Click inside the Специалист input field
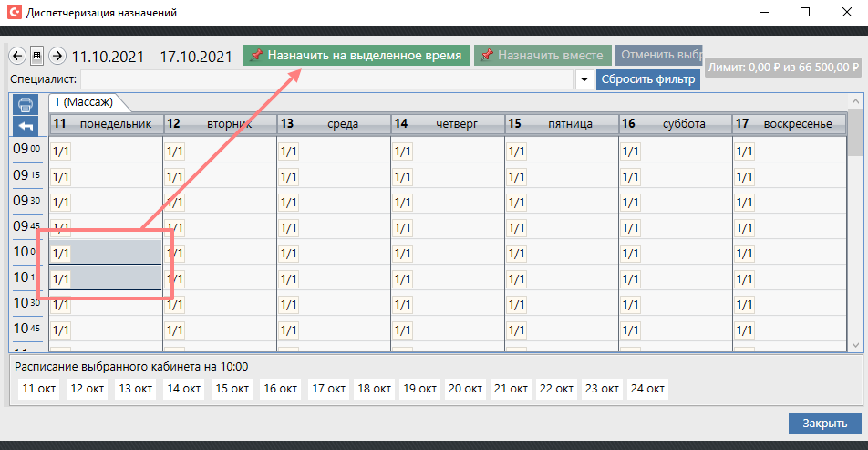 click(328, 80)
